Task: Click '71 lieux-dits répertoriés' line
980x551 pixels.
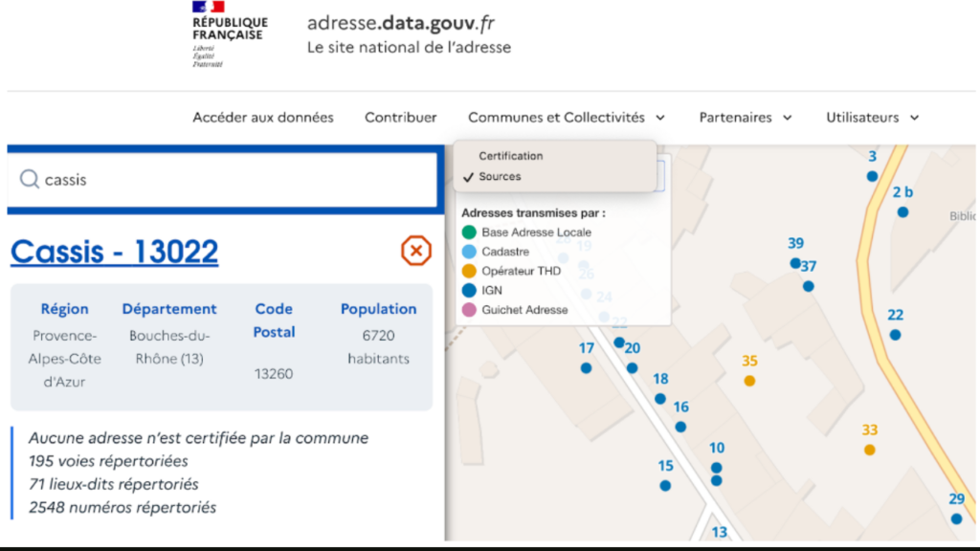Action: click(114, 484)
